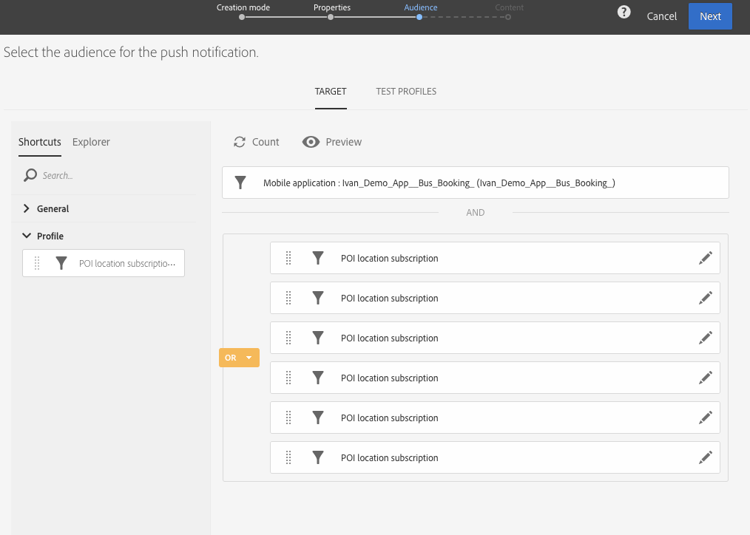This screenshot has width=750, height=535.
Task: Click the General section label
Action: [x=53, y=208]
